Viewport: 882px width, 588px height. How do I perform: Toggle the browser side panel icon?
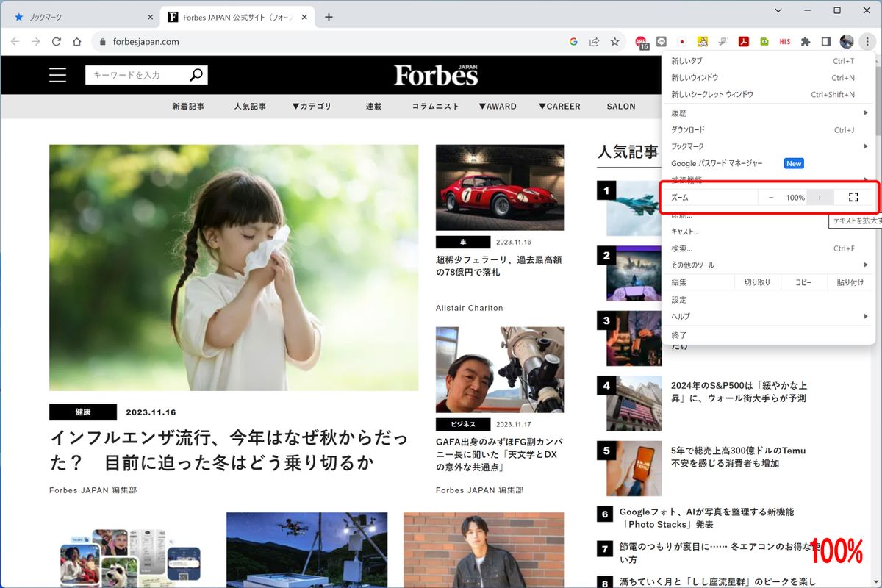click(826, 42)
